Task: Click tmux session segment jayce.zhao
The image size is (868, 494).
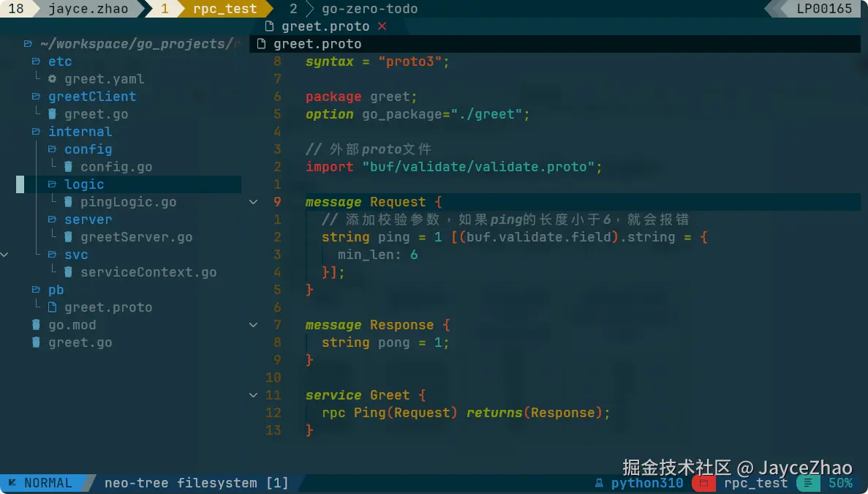Action: [88, 9]
